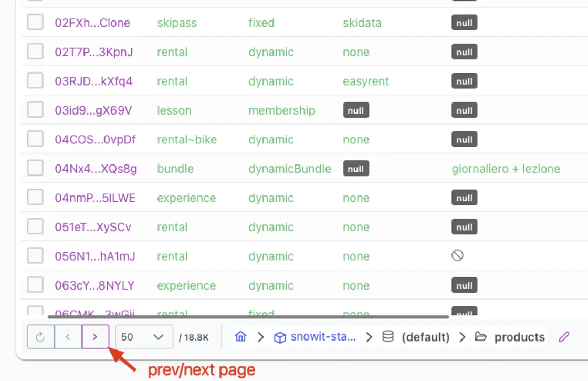
Task: Click the breadcrumb chevron after snowit-sta...
Action: click(x=369, y=337)
